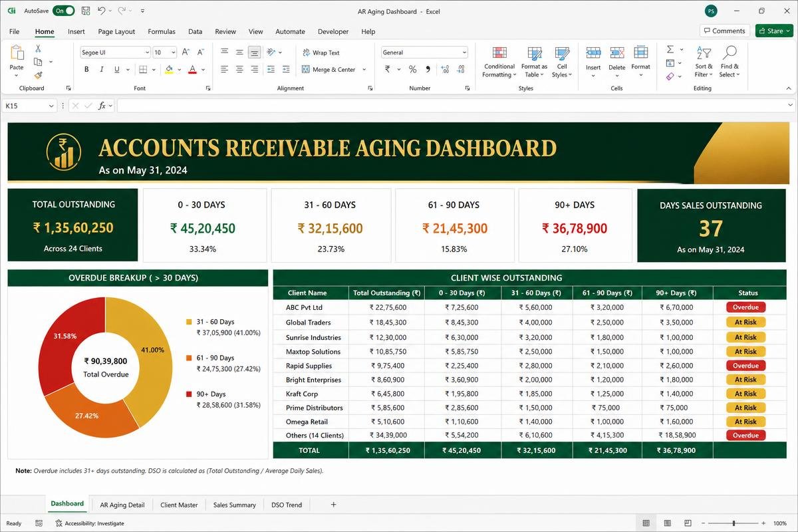Image resolution: width=798 pixels, height=532 pixels.
Task: Click the Orientation text-angle icon
Action: pyautogui.click(x=271, y=52)
